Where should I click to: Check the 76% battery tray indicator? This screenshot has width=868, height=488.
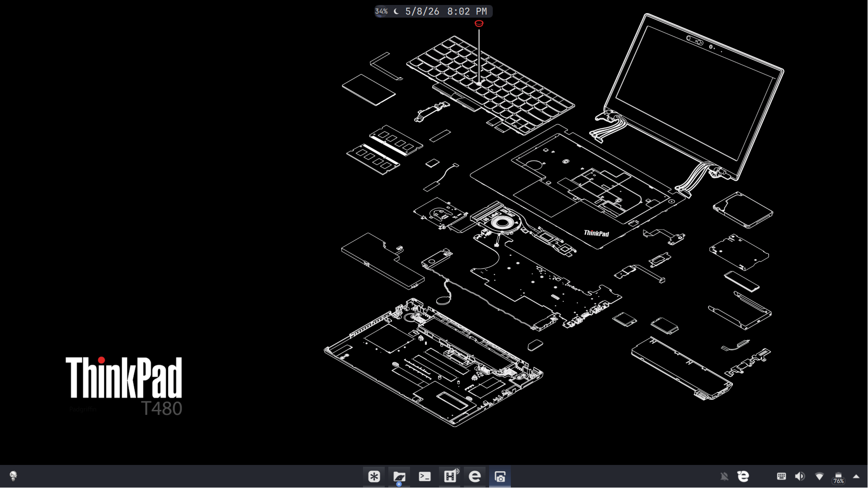pyautogui.click(x=839, y=478)
